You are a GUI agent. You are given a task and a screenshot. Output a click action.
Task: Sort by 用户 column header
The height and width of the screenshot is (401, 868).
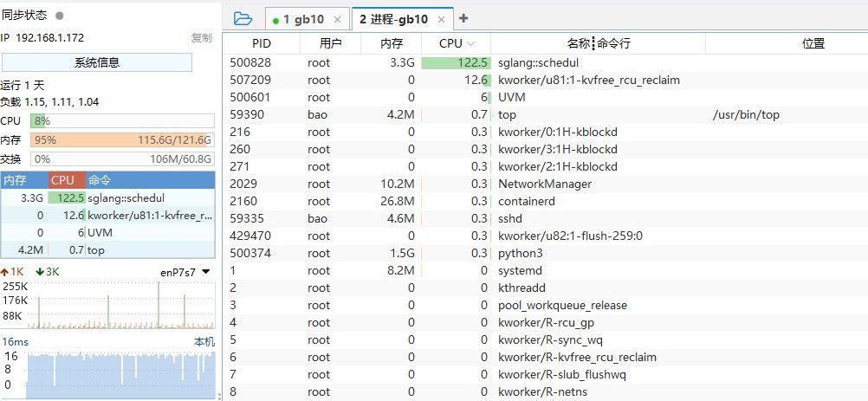[331, 43]
